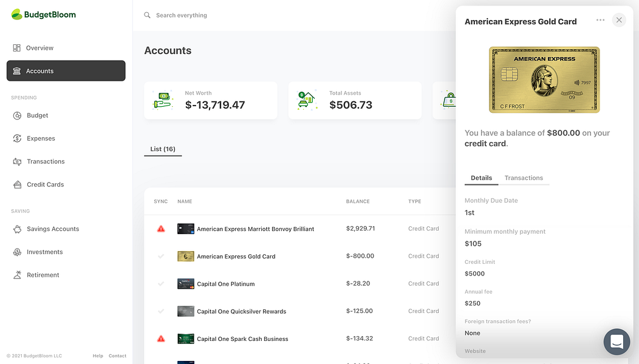Click the $5000 Credit Limit value
The width and height of the screenshot is (639, 364).
(474, 274)
